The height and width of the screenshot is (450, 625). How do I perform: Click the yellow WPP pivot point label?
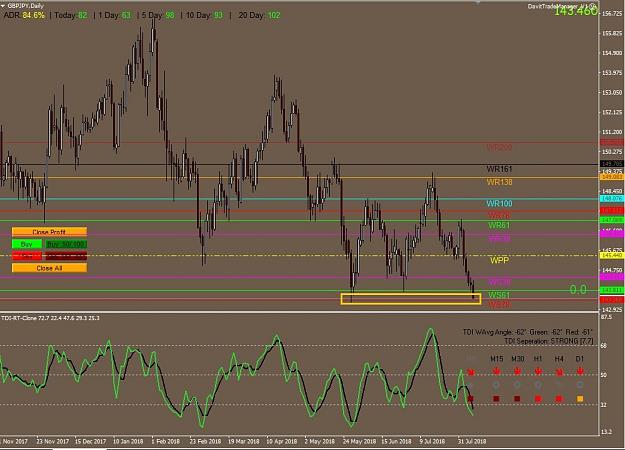tap(499, 260)
